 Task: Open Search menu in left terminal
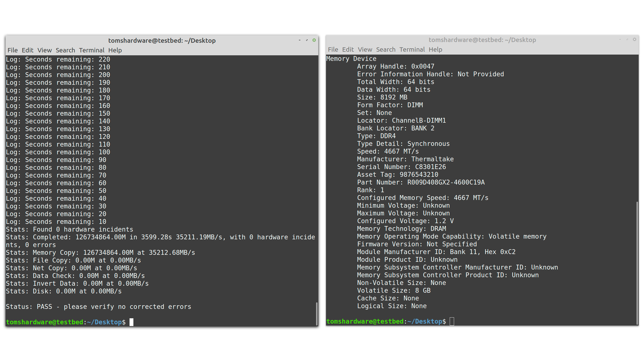pos(65,50)
